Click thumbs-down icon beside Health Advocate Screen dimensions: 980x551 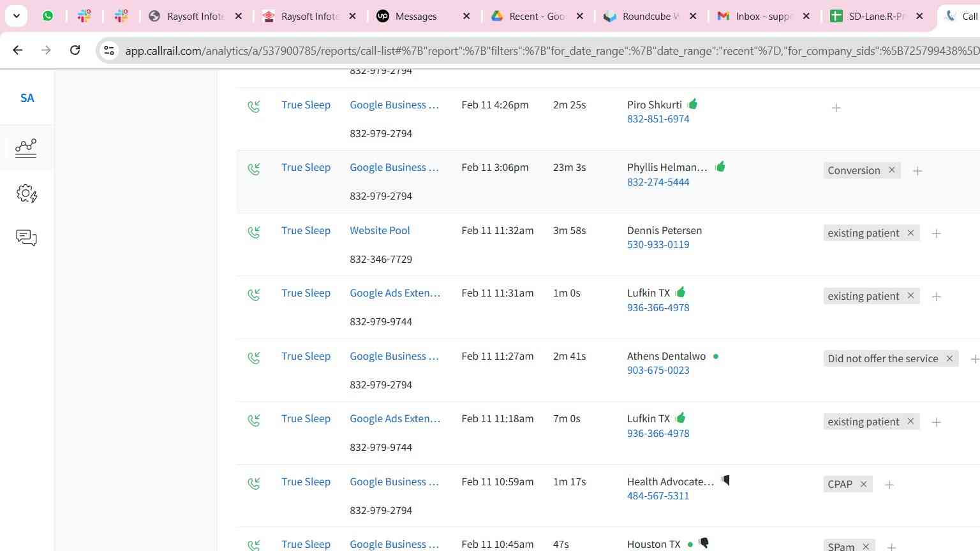pos(725,480)
